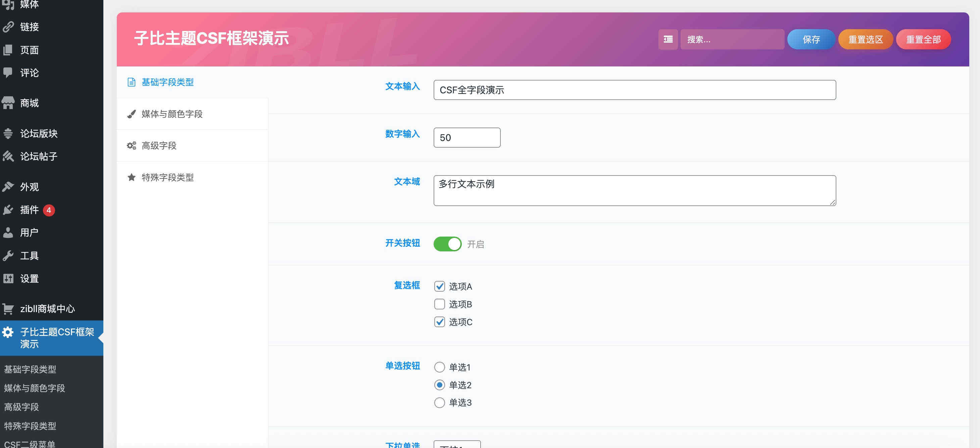Select the 单选3 radio button
The width and height of the screenshot is (980, 448).
pyautogui.click(x=439, y=402)
